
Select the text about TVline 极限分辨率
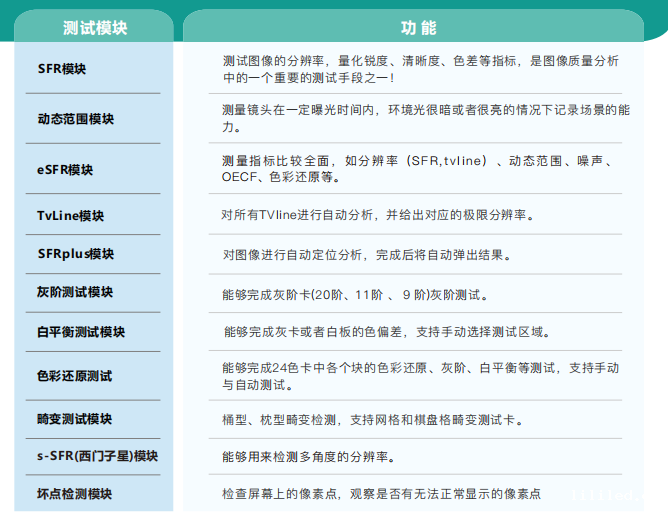pos(378,215)
